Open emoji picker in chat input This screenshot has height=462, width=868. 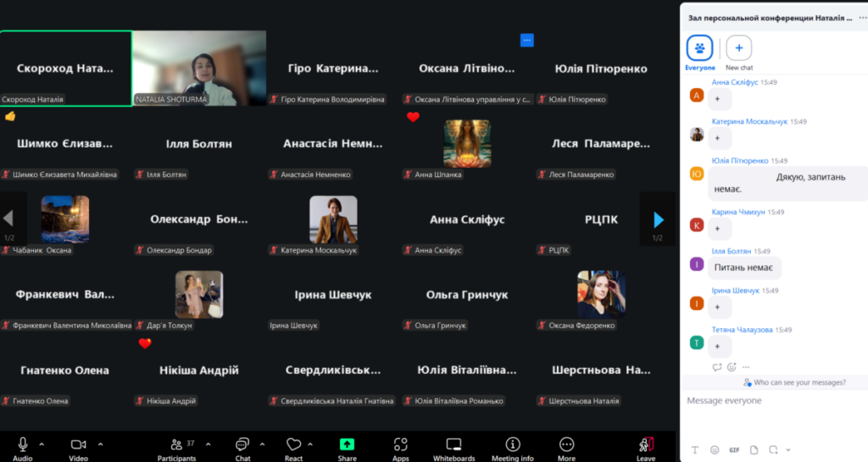point(715,449)
